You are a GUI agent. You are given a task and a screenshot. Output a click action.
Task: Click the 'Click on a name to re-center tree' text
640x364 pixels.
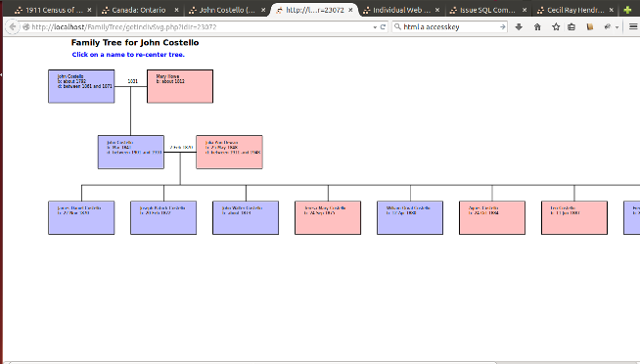[x=128, y=54]
